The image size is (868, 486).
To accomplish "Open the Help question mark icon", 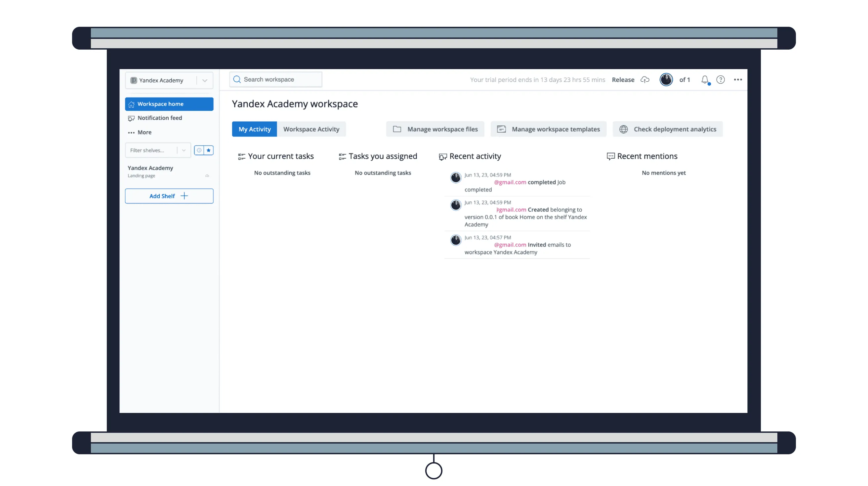I will 721,79.
